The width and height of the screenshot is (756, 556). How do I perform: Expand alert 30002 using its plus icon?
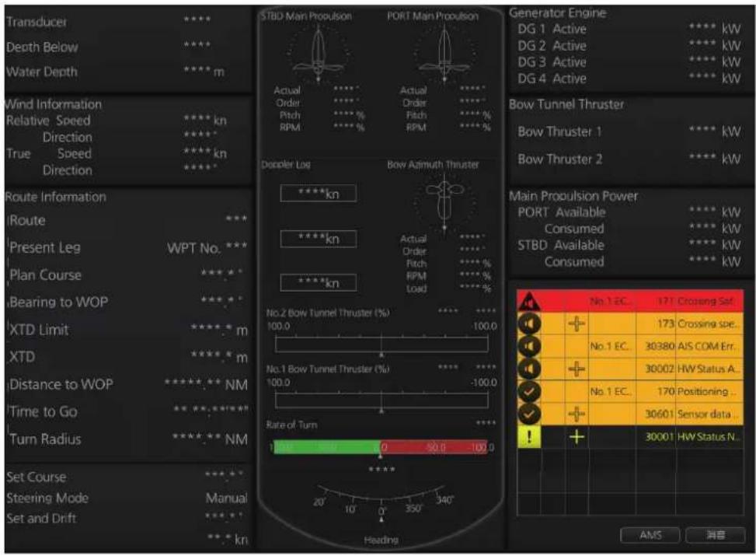577,369
